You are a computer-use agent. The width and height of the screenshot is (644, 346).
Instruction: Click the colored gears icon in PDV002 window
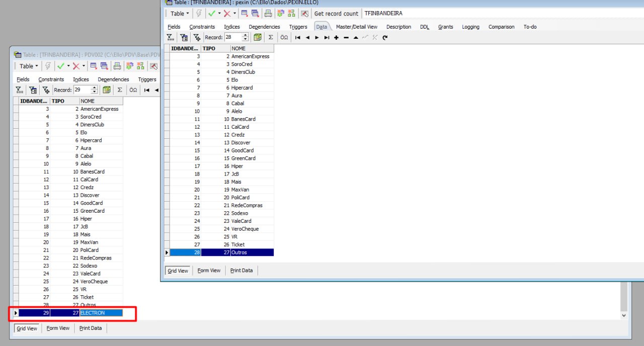(x=129, y=66)
